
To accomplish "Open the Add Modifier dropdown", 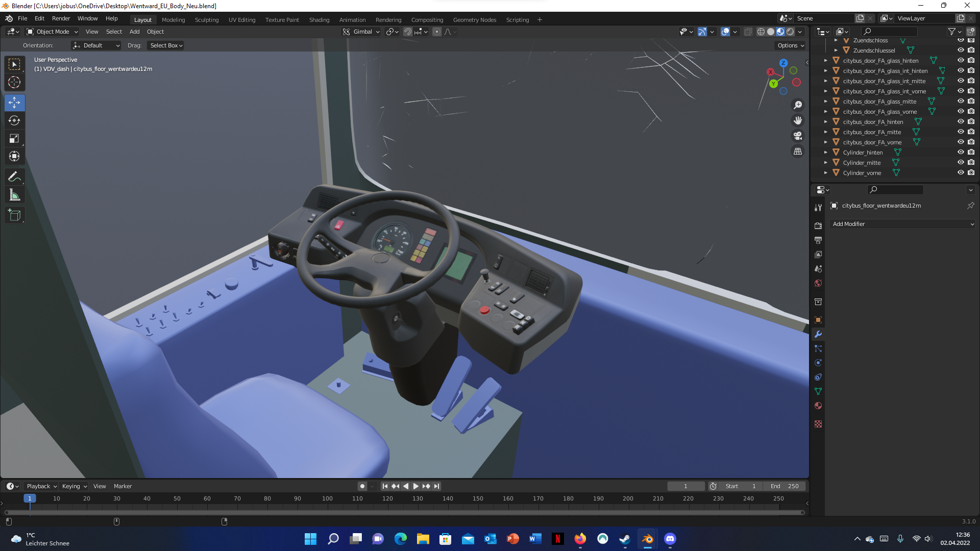I will [x=902, y=224].
